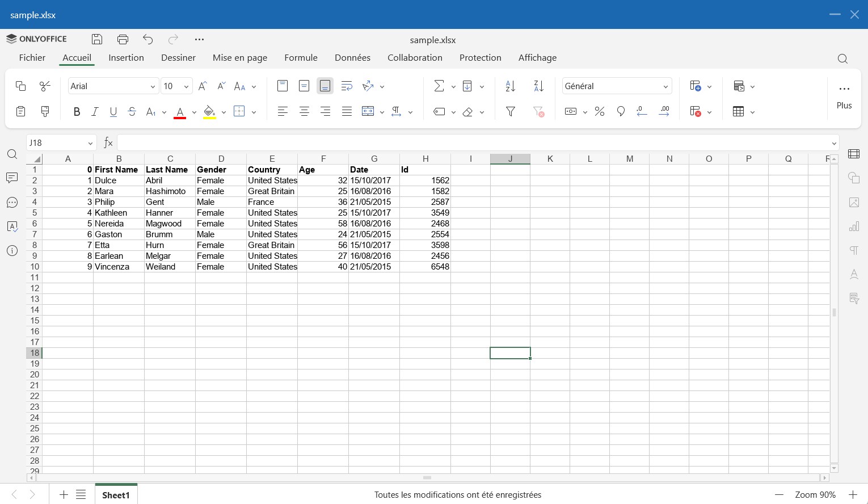
Task: Click the filter funnel icon
Action: (x=511, y=112)
